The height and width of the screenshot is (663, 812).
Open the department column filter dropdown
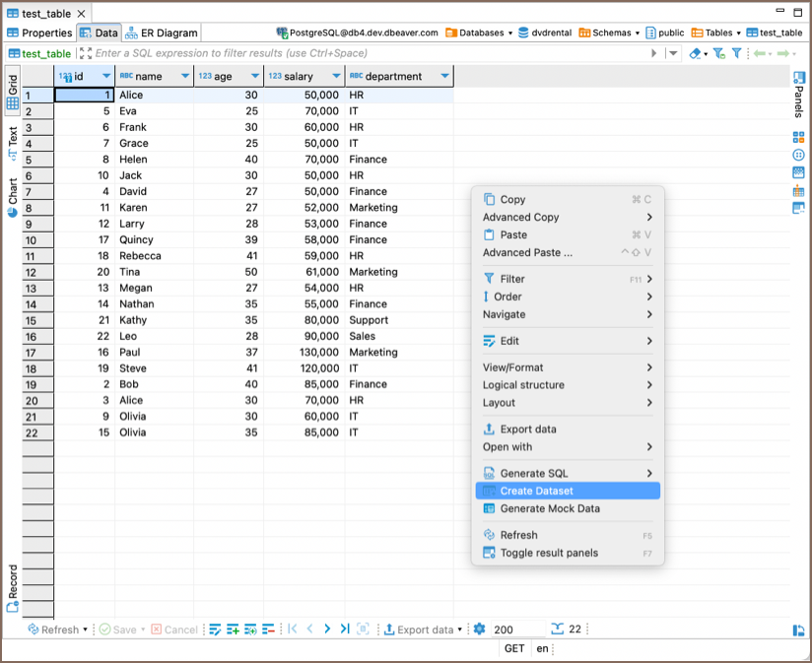click(x=444, y=76)
